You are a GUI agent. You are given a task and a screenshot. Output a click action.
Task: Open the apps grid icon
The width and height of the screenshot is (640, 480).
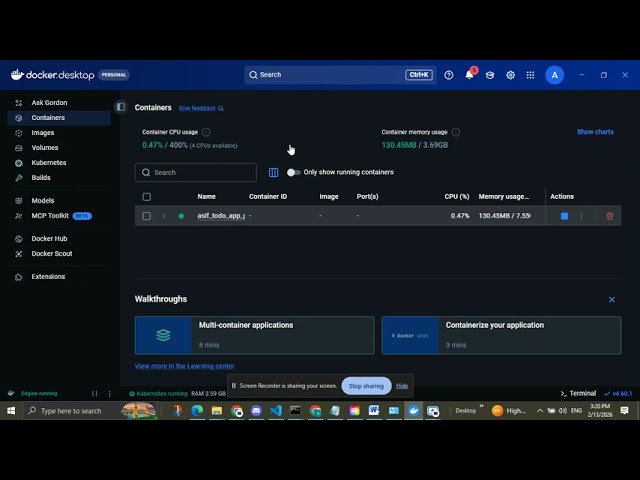click(530, 75)
